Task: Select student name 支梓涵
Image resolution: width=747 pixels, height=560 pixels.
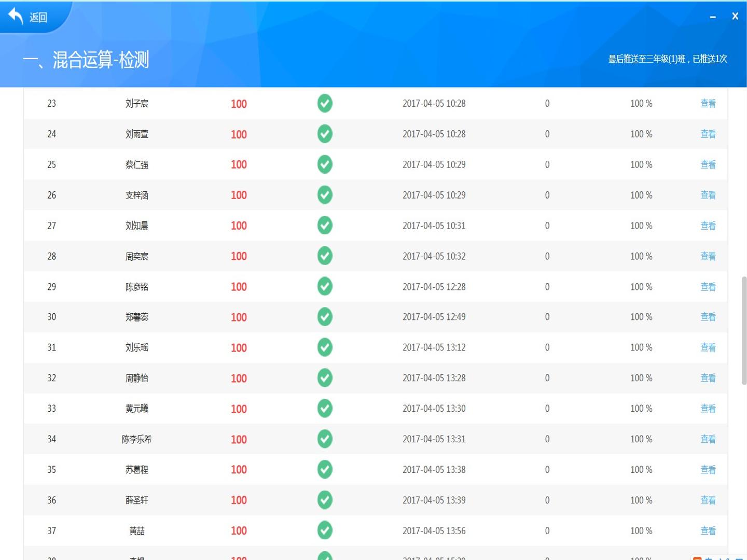Action: [137, 195]
